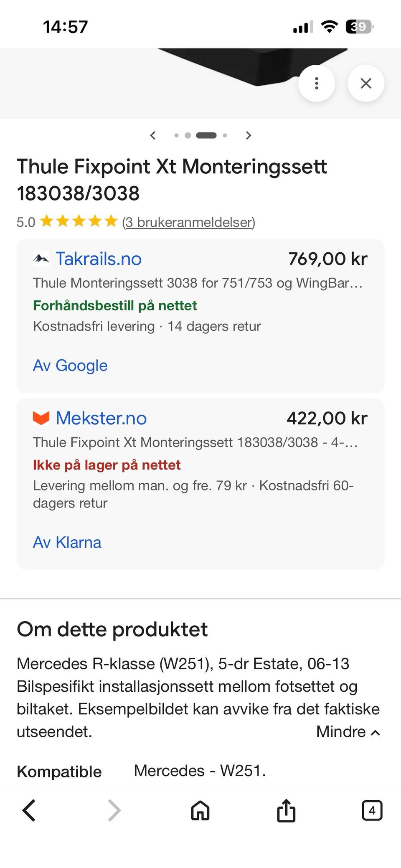Show previous product image with left chevron
Image resolution: width=401 pixels, height=868 pixels.
153,135
